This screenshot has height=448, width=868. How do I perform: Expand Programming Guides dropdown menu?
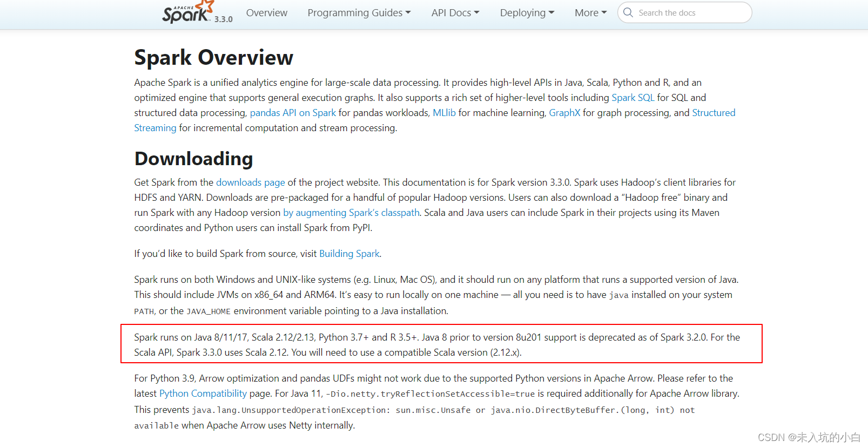(359, 12)
